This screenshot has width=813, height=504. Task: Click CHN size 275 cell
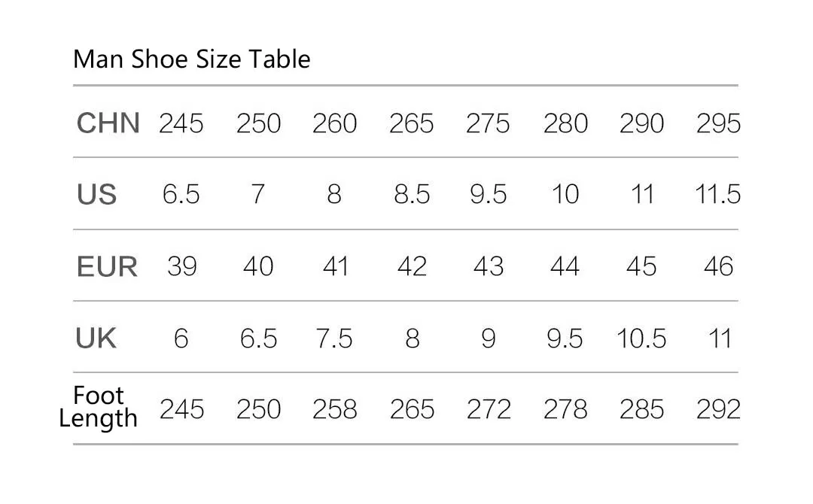tap(488, 124)
